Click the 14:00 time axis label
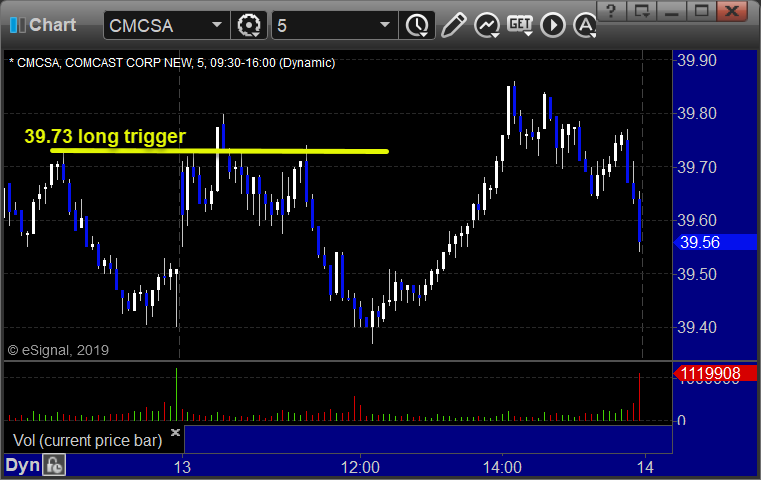This screenshot has width=761, height=480. [x=502, y=467]
